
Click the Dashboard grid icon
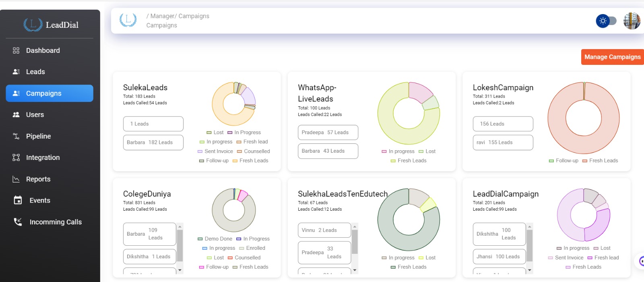point(16,50)
